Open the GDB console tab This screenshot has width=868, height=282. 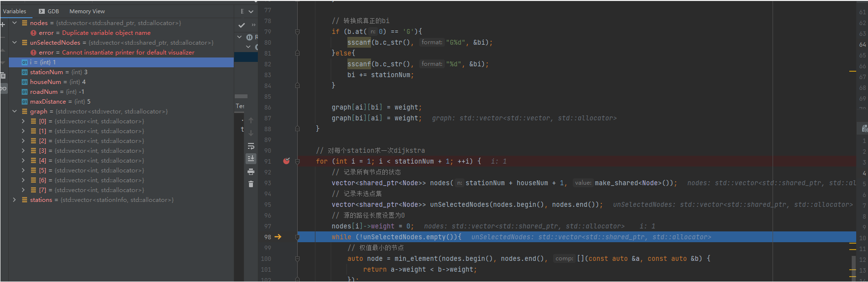pos(49,11)
